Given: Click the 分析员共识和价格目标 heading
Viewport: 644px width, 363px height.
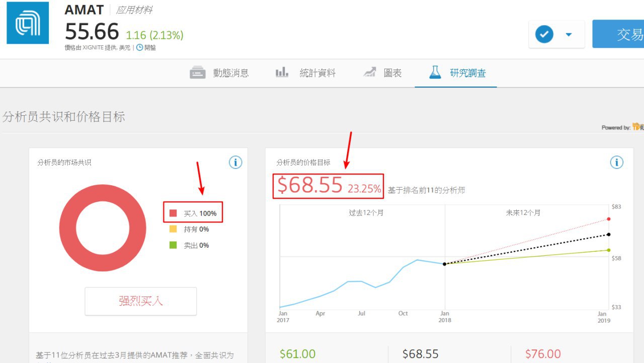Looking at the screenshot, I should pyautogui.click(x=63, y=117).
